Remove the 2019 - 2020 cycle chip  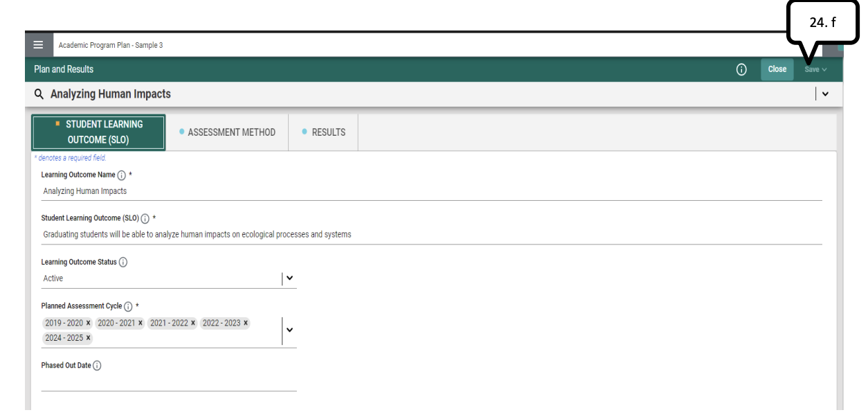click(x=87, y=322)
